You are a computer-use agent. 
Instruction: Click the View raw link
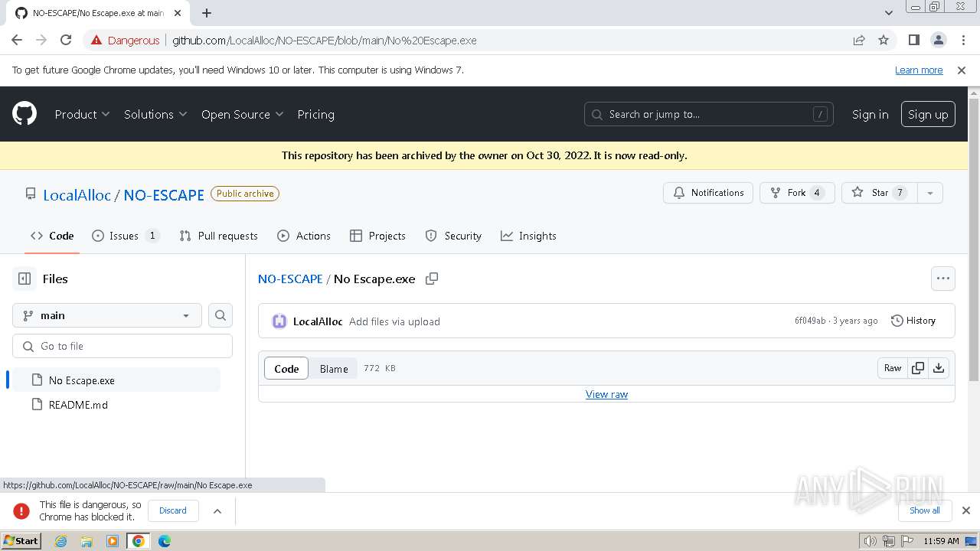(606, 394)
